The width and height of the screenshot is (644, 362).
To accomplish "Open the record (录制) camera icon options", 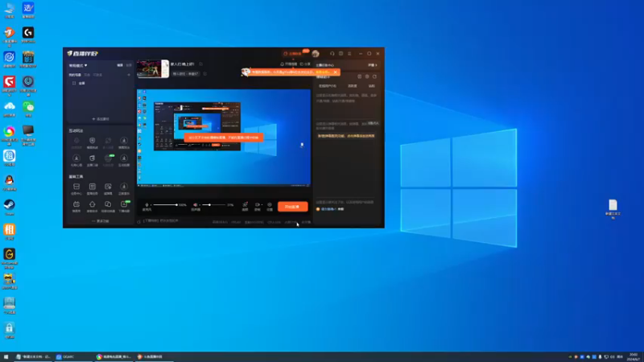I will pos(258,206).
